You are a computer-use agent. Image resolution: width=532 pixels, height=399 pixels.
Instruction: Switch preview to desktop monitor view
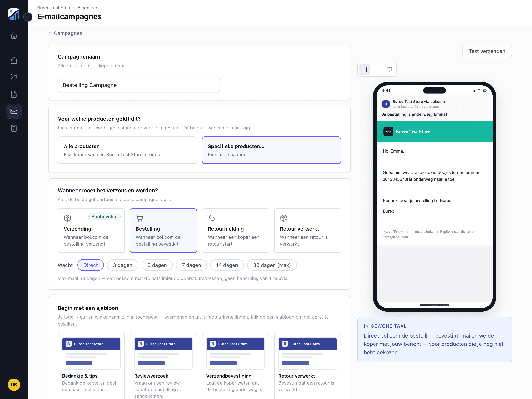click(389, 70)
